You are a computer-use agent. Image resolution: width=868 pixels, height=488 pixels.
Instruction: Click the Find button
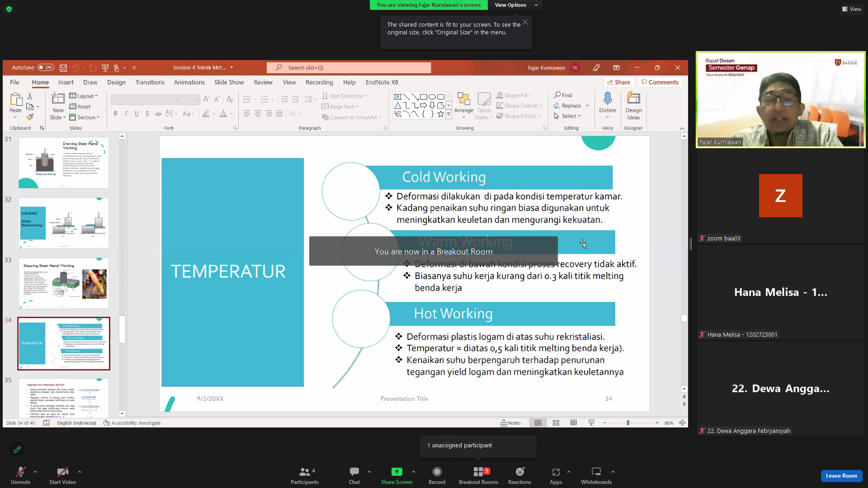pyautogui.click(x=563, y=95)
